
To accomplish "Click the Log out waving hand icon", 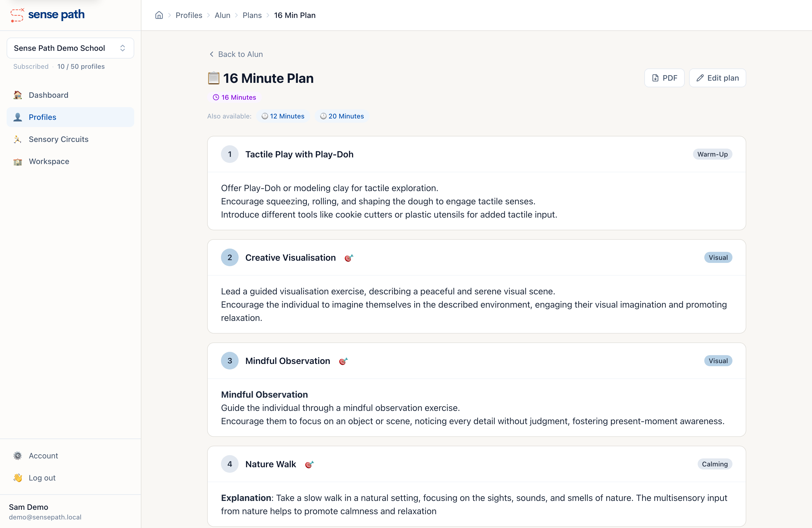I will coord(18,478).
